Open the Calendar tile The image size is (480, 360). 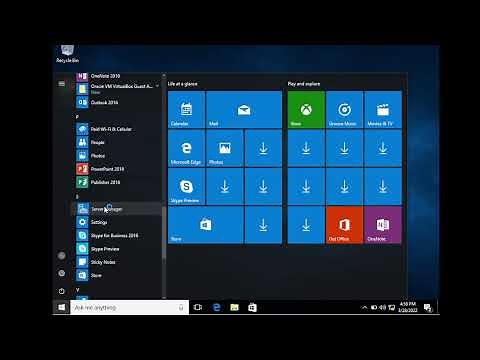(186, 109)
